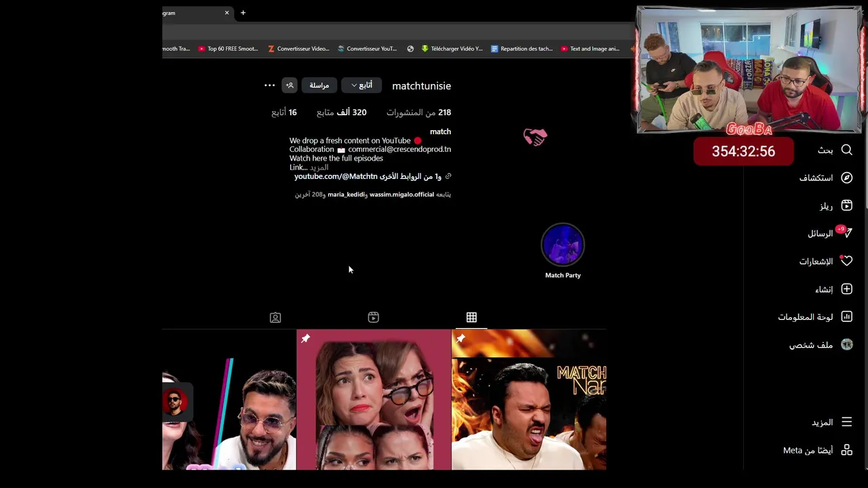Open the Match Party story highlight
The width and height of the screenshot is (868, 488).
coord(563,245)
